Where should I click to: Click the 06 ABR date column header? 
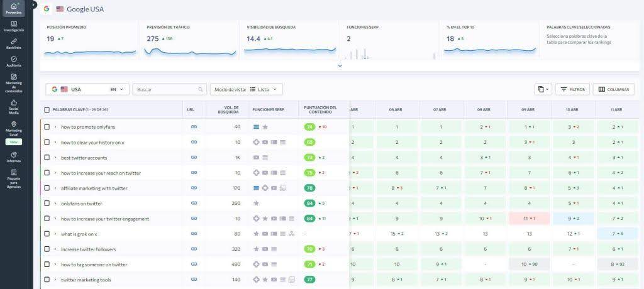(x=395, y=109)
